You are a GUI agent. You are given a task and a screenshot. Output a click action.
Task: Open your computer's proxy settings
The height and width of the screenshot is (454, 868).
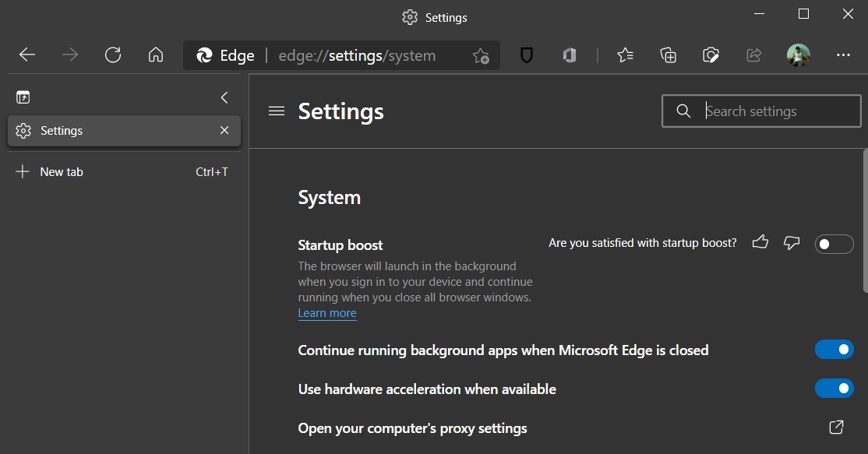tap(834, 427)
